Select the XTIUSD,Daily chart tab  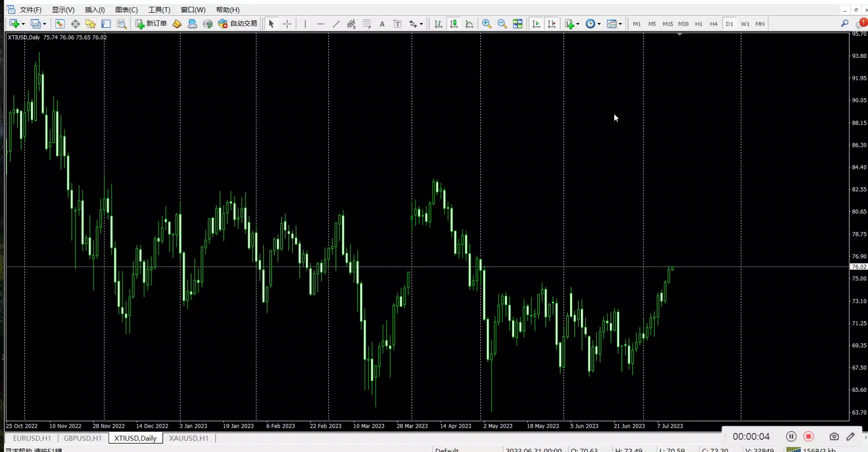(135, 438)
